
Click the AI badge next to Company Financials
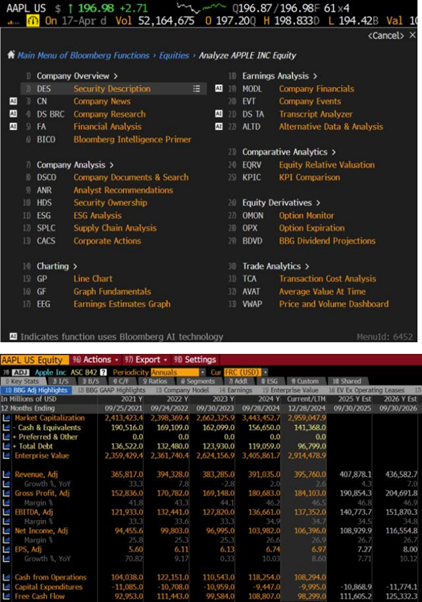tap(219, 89)
